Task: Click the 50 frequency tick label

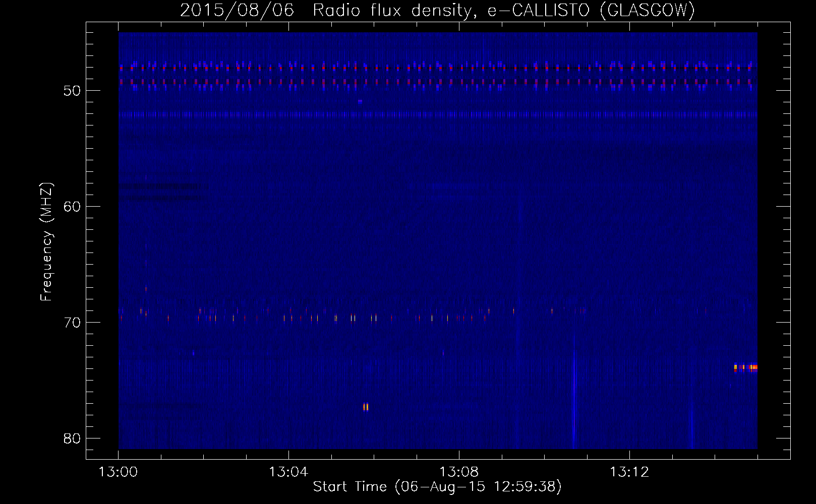Action: coord(72,91)
